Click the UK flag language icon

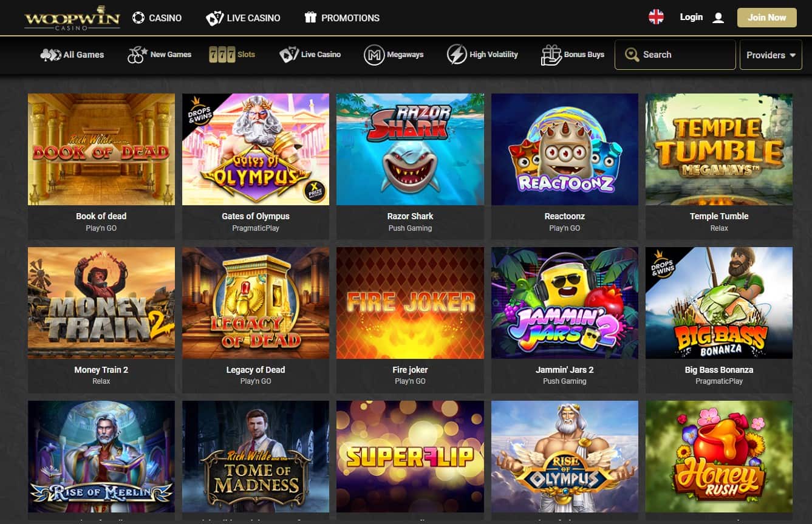656,17
